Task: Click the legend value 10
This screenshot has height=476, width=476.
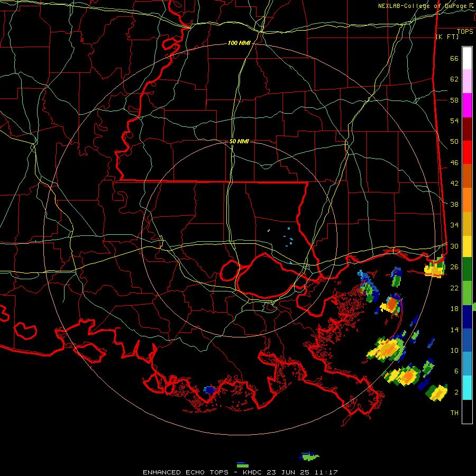Action: click(454, 350)
